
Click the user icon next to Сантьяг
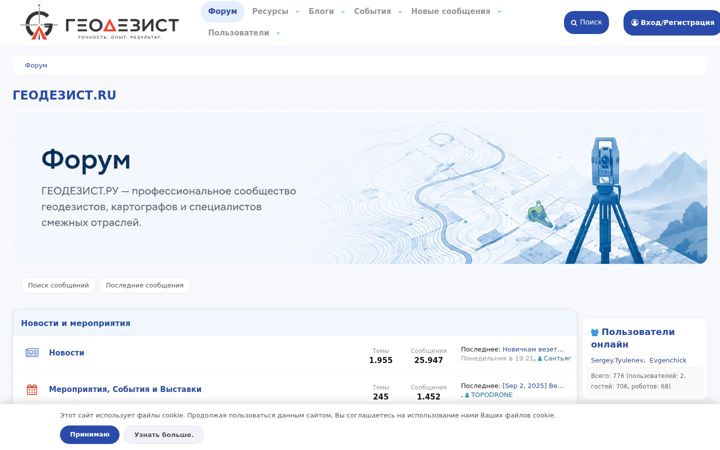(x=540, y=359)
